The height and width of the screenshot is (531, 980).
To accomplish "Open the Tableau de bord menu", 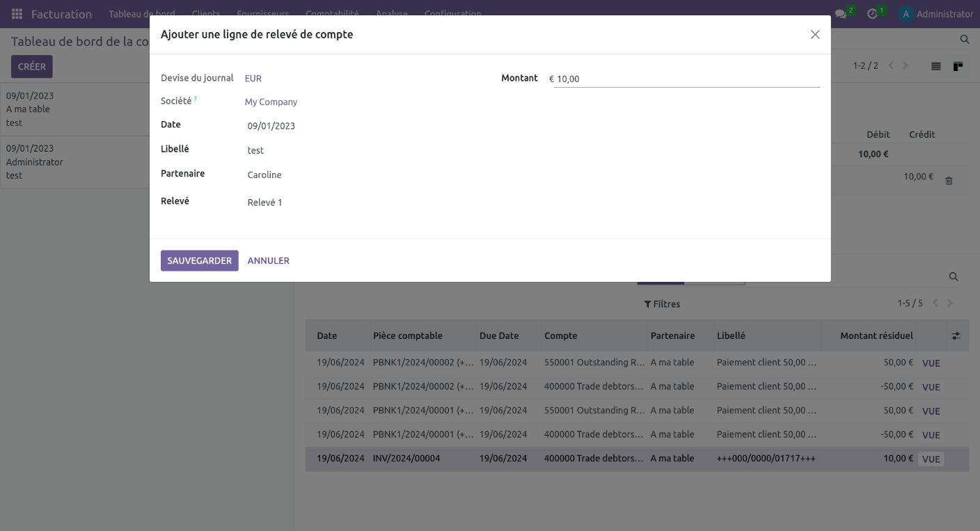I will [x=142, y=14].
